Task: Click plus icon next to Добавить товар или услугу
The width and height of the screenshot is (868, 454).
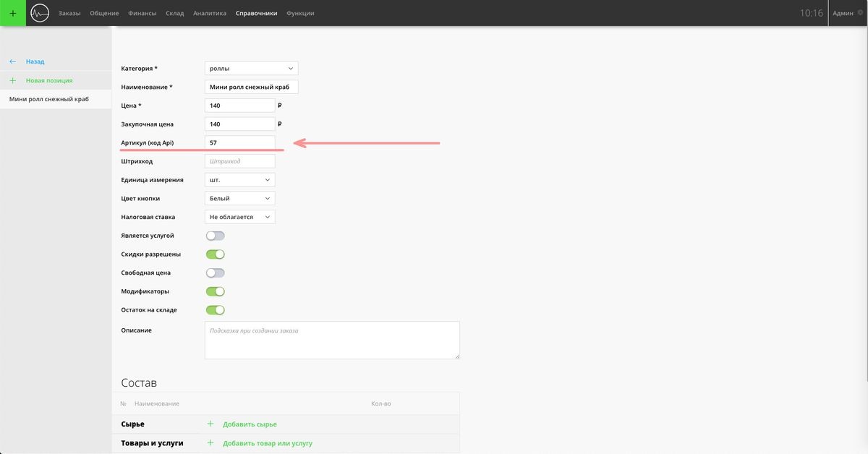Action: [x=210, y=443]
